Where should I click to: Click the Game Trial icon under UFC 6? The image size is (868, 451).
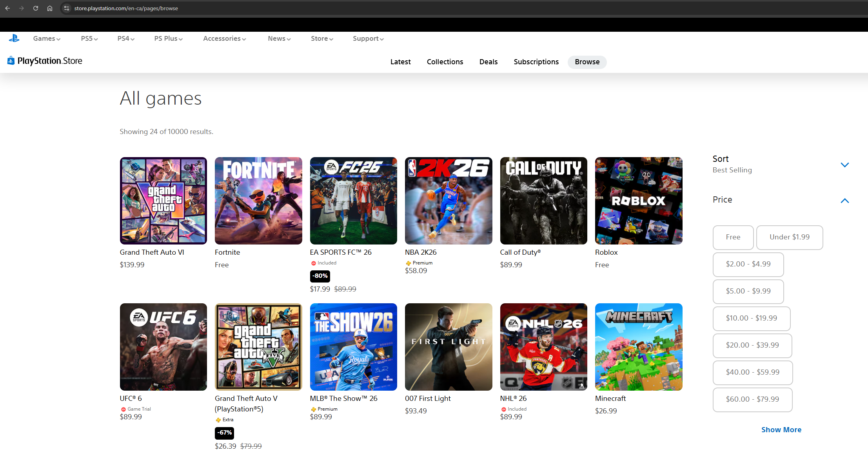[x=123, y=409]
